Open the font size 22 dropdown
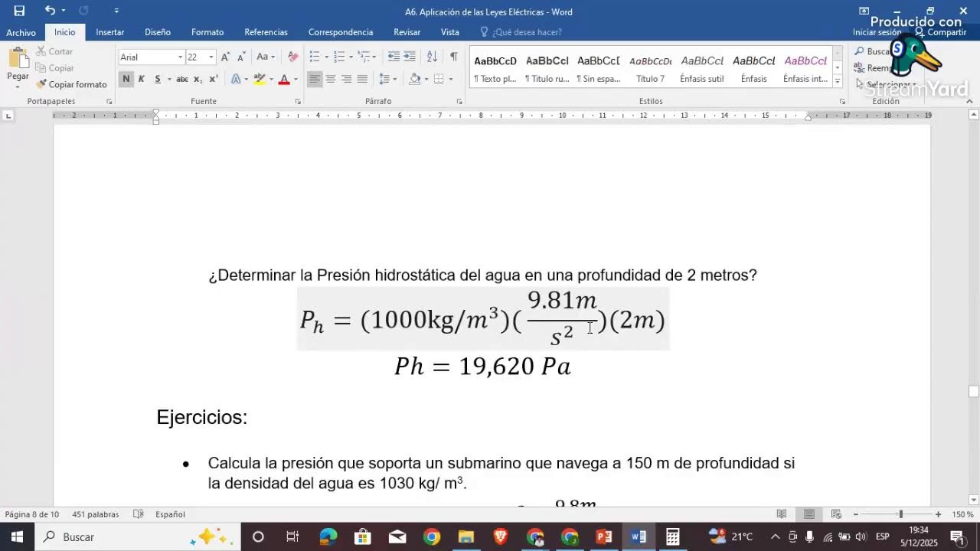 point(211,57)
